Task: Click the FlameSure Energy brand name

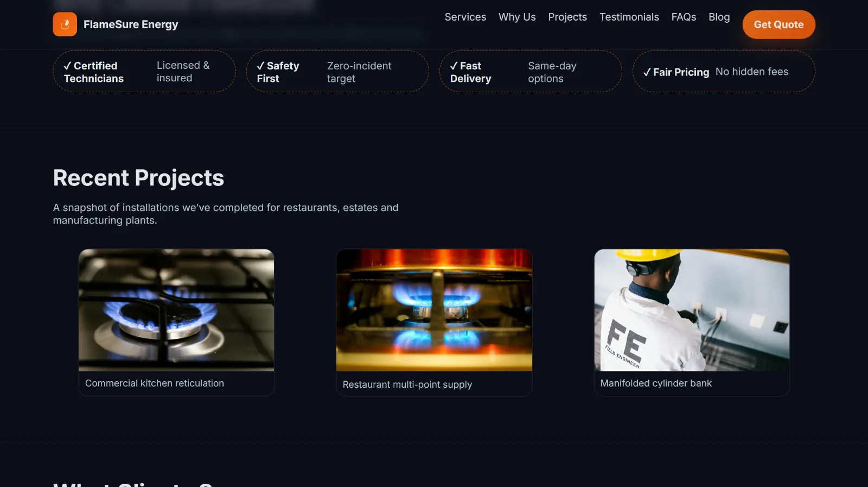Action: [130, 24]
